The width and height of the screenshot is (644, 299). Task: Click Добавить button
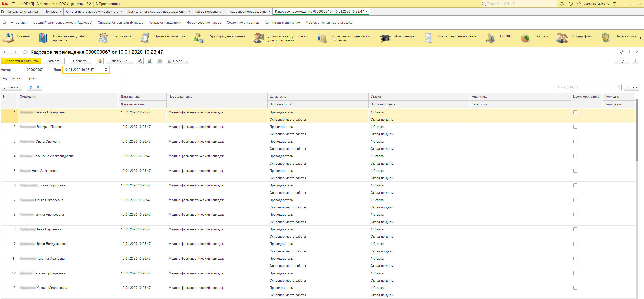[11, 87]
